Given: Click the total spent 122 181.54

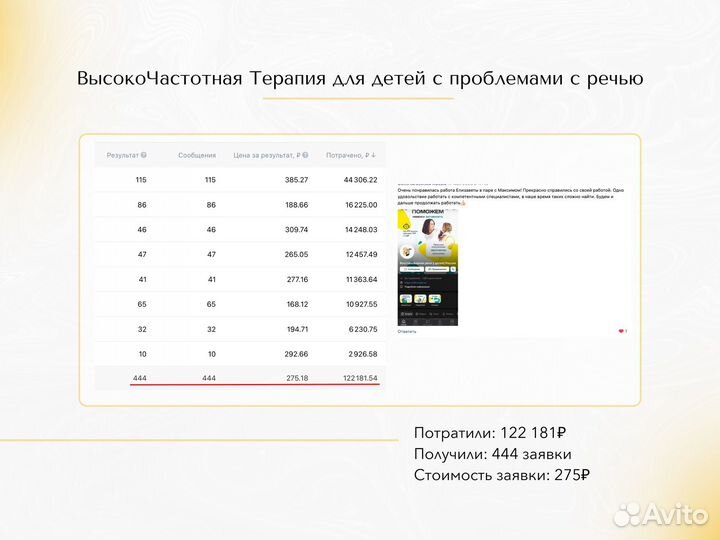Looking at the screenshot, I should pos(360,378).
